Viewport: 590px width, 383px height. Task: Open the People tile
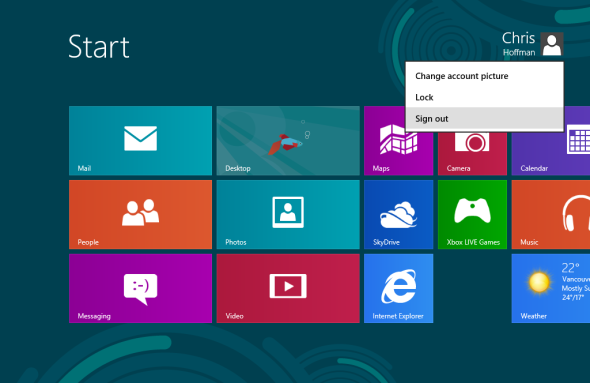coord(140,214)
